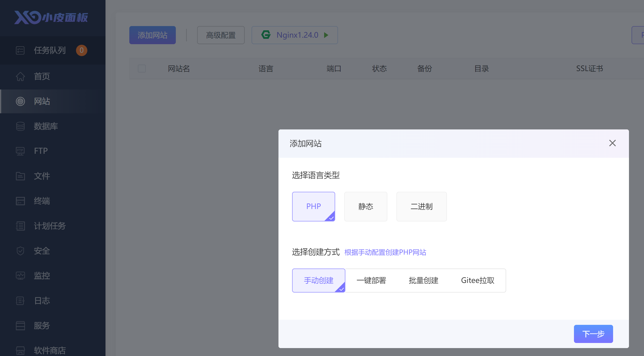Click the 目录 column header

tap(482, 69)
